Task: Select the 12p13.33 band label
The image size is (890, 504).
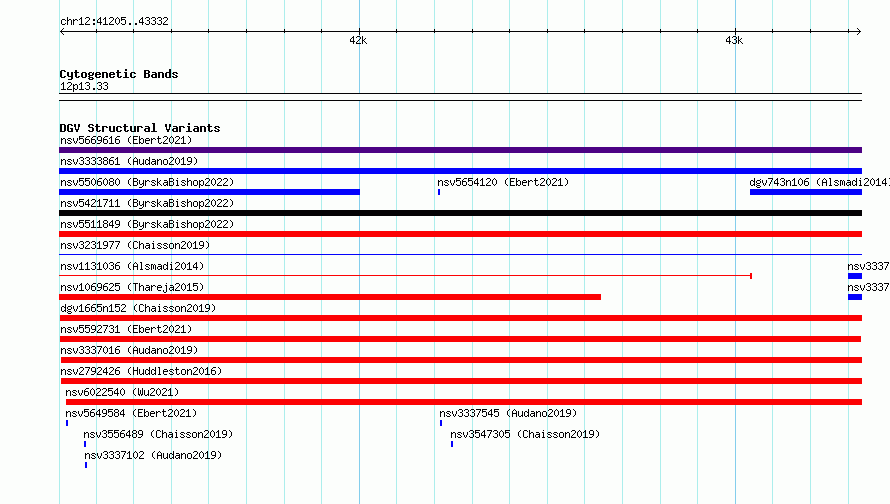Action: pyautogui.click(x=84, y=86)
